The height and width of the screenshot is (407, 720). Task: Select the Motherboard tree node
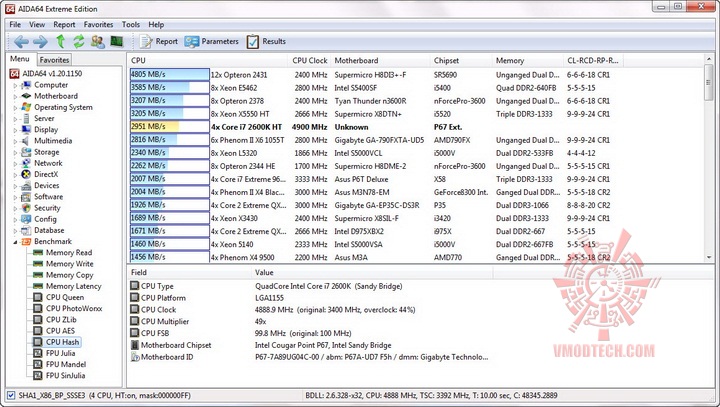tap(56, 96)
